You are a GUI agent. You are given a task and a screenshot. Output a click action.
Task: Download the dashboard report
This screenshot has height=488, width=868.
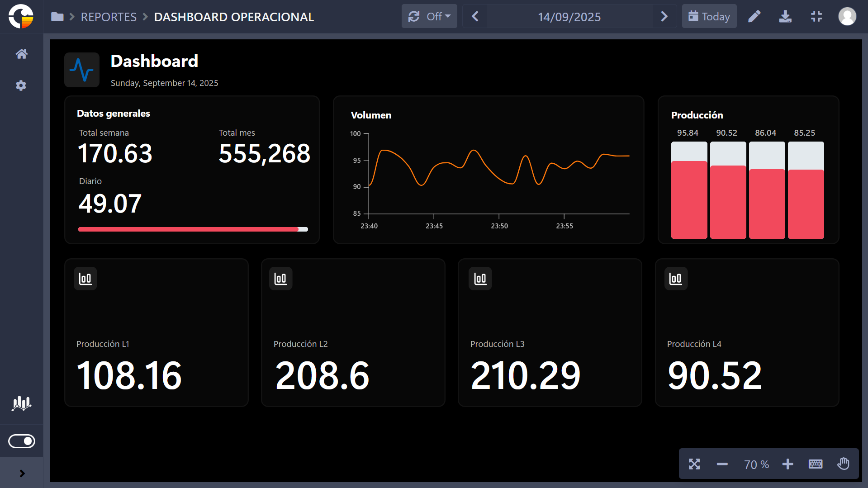785,17
